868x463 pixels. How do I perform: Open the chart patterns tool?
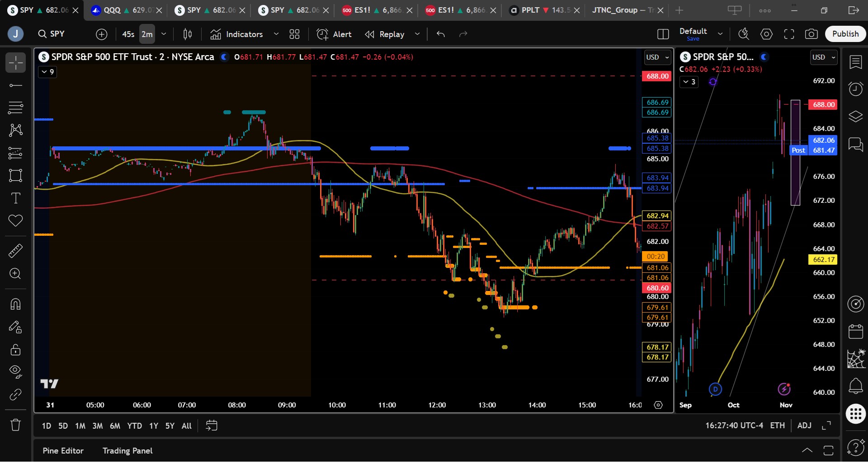15,131
